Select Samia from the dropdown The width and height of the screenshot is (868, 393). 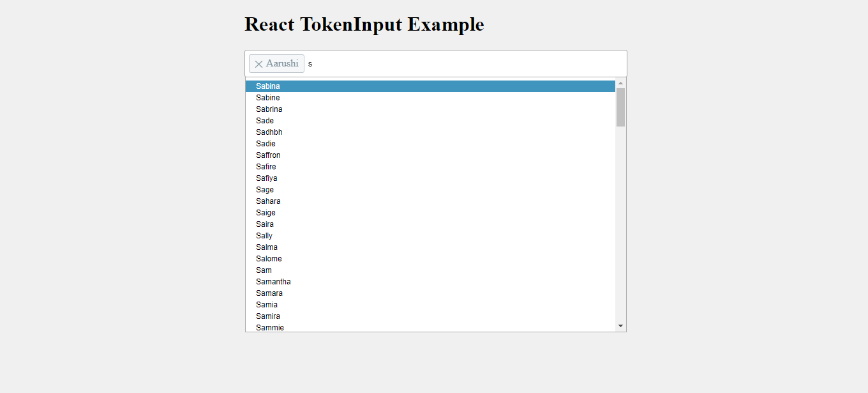pos(430,305)
